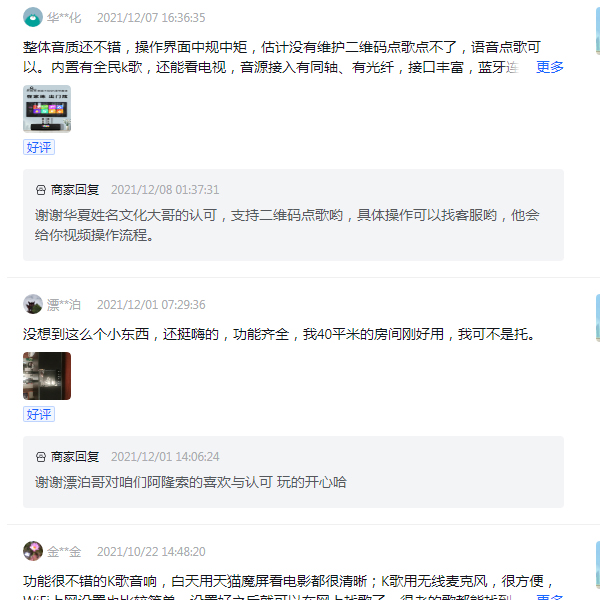Click 好评 tag under first review
The height and width of the screenshot is (600, 600).
[39, 147]
